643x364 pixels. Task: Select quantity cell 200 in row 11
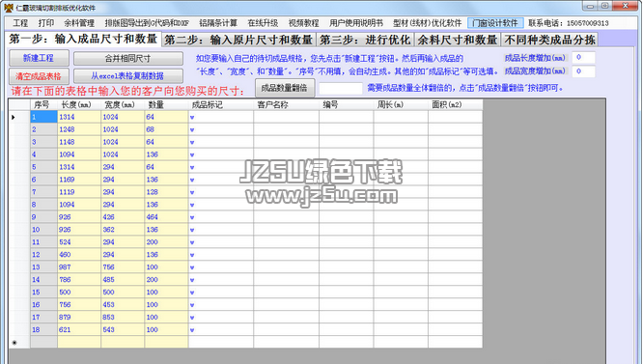point(166,242)
